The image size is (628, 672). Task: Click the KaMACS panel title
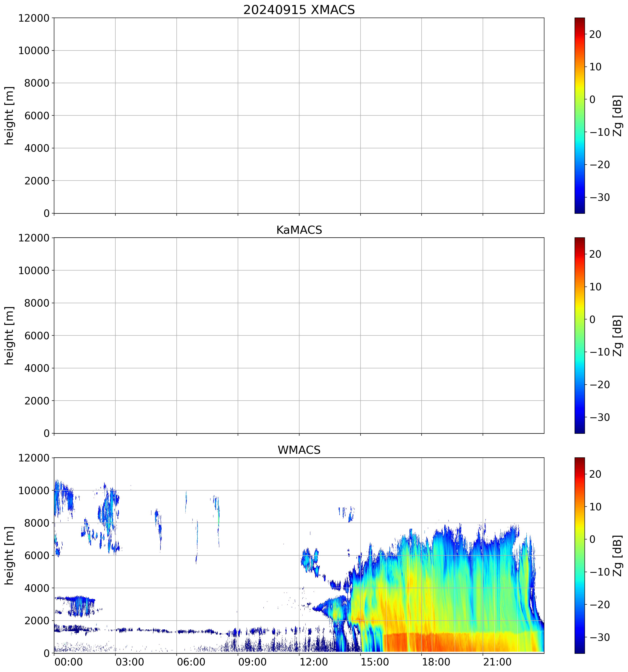(x=299, y=230)
